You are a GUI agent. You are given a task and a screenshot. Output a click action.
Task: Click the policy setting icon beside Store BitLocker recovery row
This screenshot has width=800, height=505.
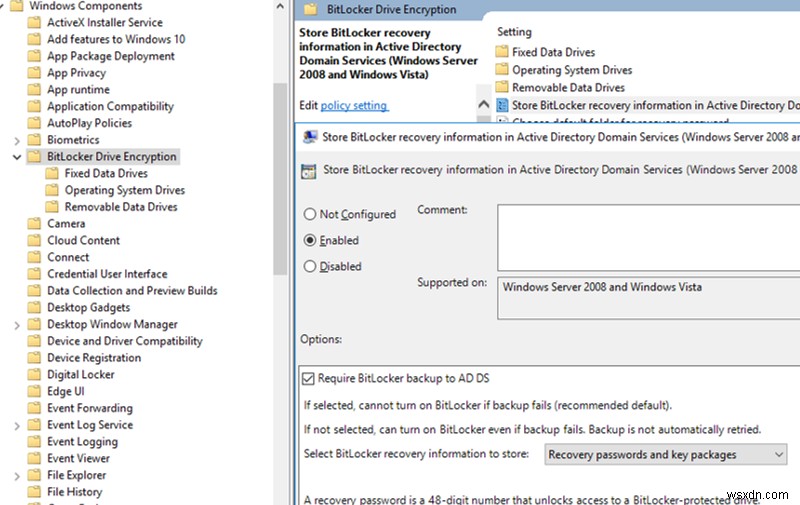(502, 105)
